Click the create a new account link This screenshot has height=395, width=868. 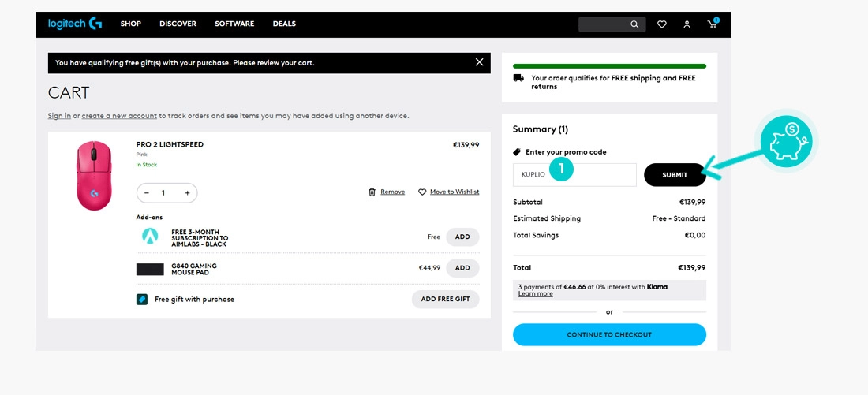pyautogui.click(x=119, y=116)
